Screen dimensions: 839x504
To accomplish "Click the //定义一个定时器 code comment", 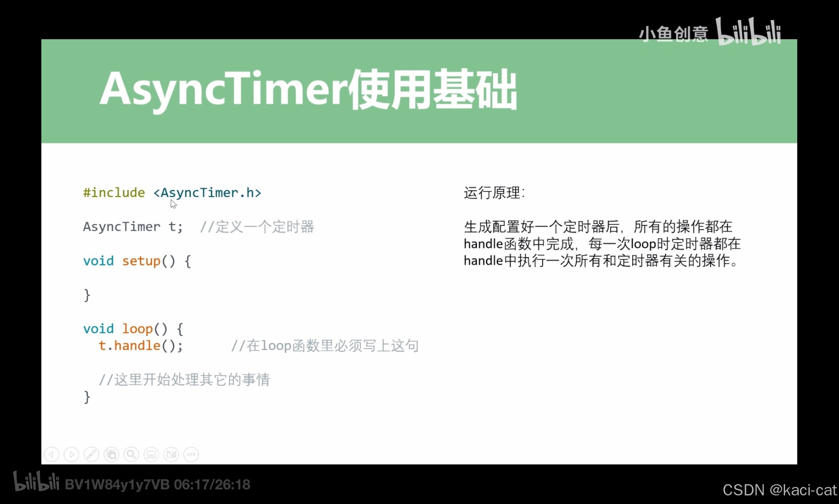I will coord(257,227).
